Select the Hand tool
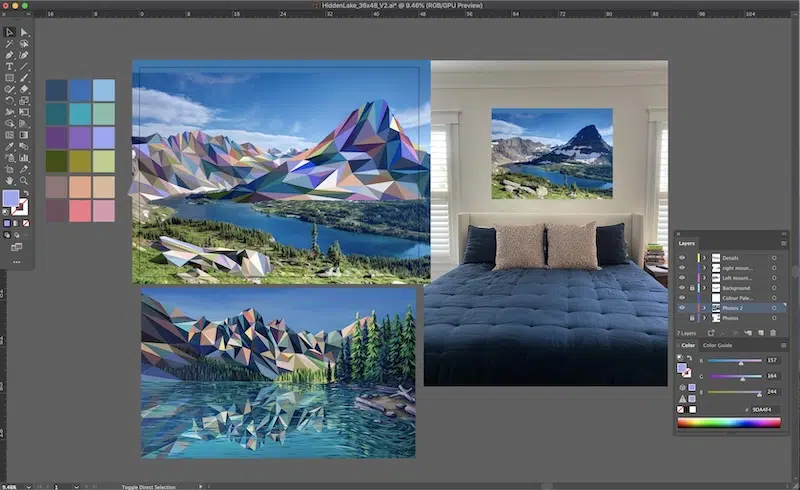The image size is (800, 490). coord(9,178)
